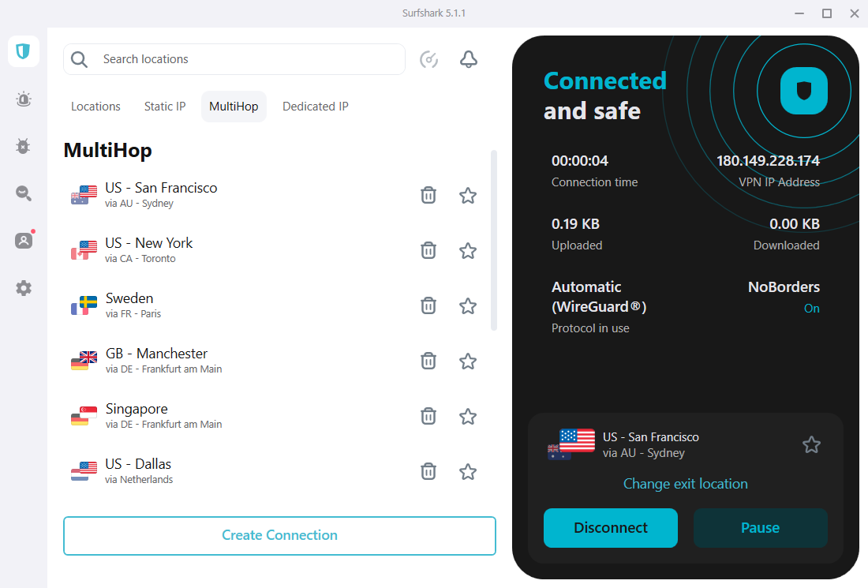Maximize the Surfshark window
This screenshot has width=868, height=588.
click(x=827, y=13)
